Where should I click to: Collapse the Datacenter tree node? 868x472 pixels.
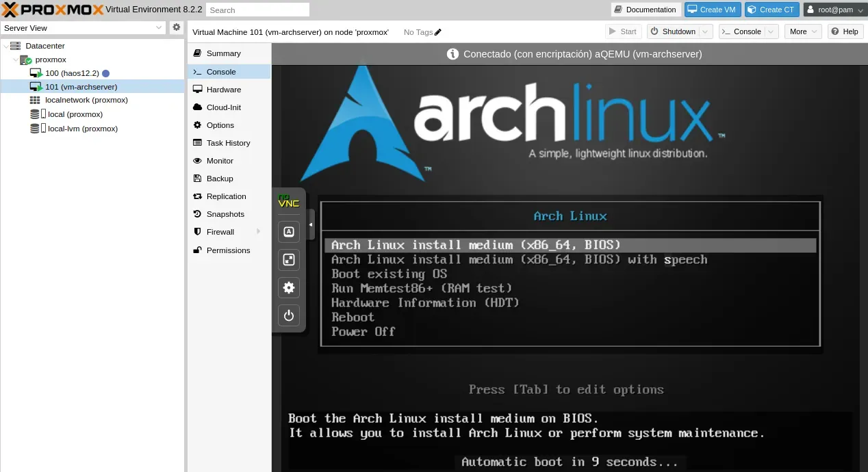click(6, 46)
